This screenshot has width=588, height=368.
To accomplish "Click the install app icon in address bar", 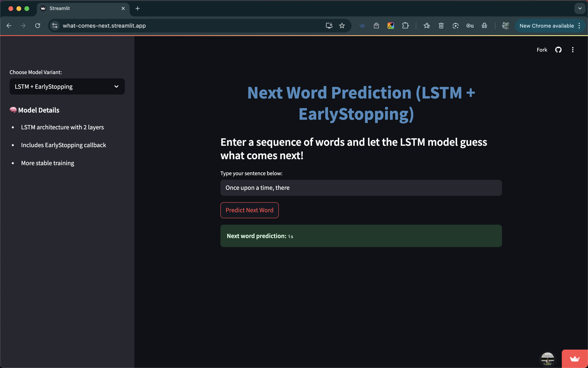I will click(329, 26).
